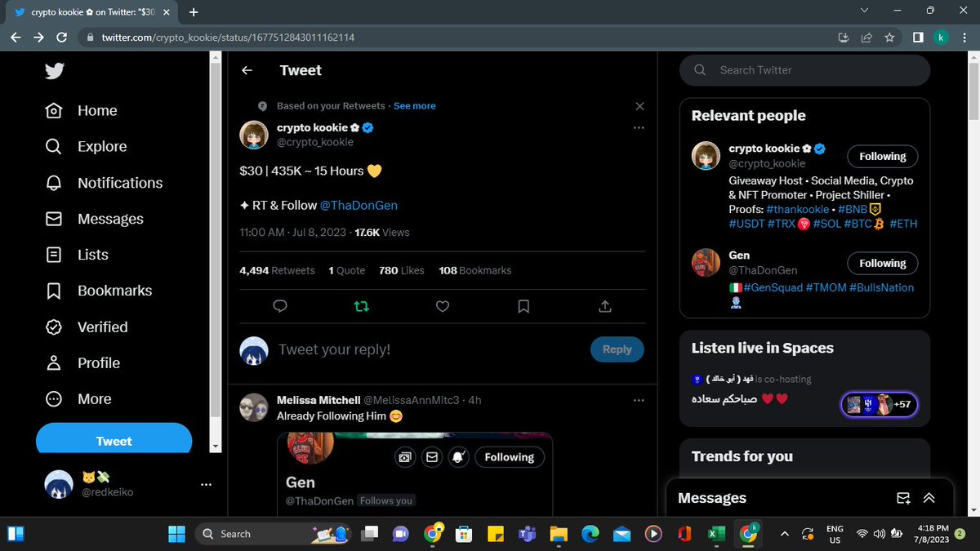980x551 pixels.
Task: Join the Space with +57 listeners
Action: point(880,403)
